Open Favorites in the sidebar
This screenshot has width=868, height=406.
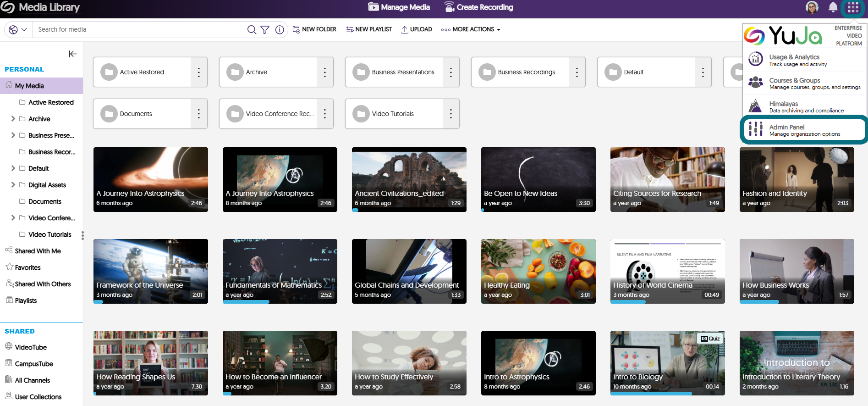click(x=23, y=267)
